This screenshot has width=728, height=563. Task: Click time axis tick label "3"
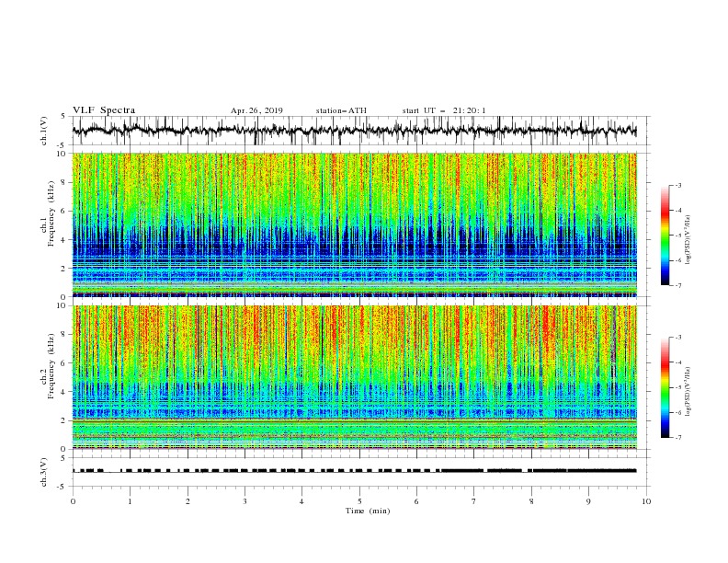[x=245, y=501]
